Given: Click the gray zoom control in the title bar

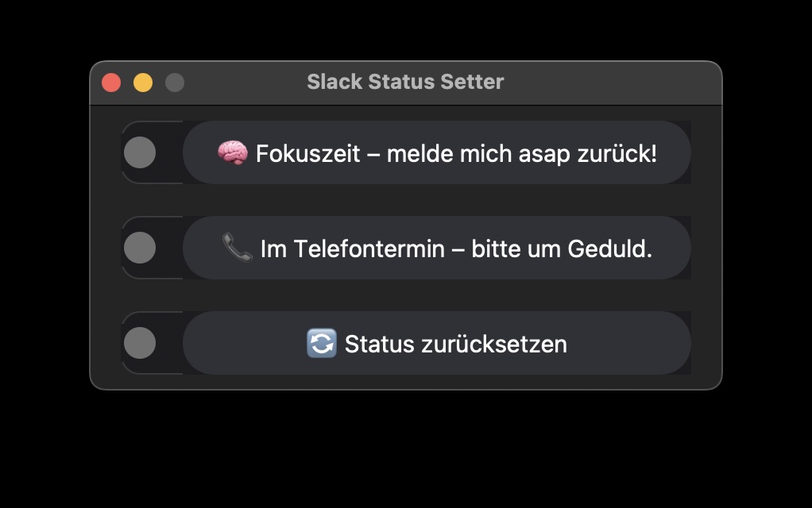Looking at the screenshot, I should click(174, 81).
